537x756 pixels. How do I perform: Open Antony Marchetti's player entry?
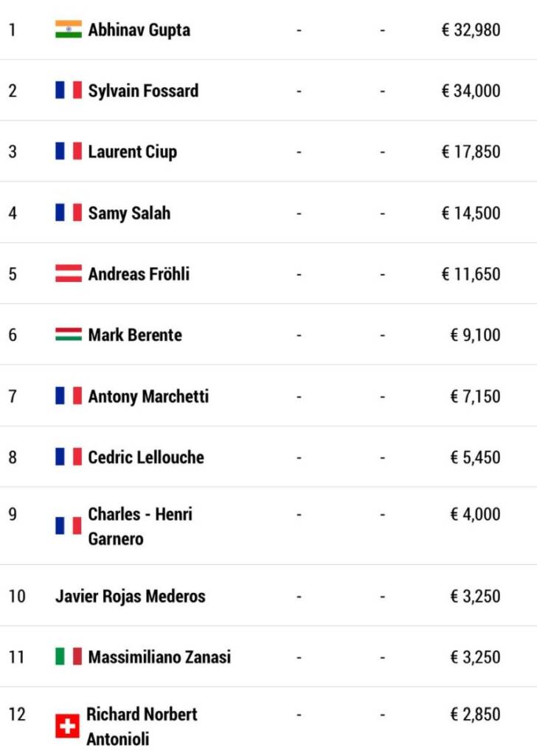(x=148, y=396)
